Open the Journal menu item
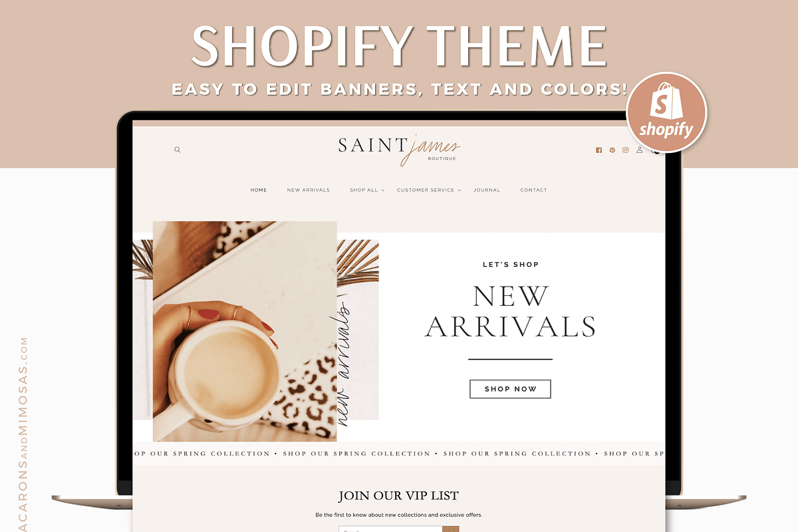The height and width of the screenshot is (532, 798). click(x=487, y=190)
